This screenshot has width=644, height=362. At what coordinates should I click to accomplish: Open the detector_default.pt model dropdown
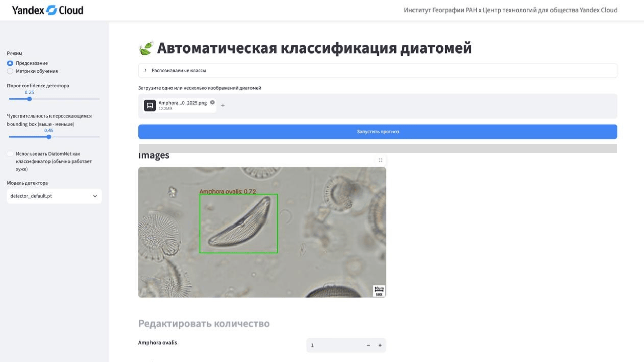[x=54, y=196]
